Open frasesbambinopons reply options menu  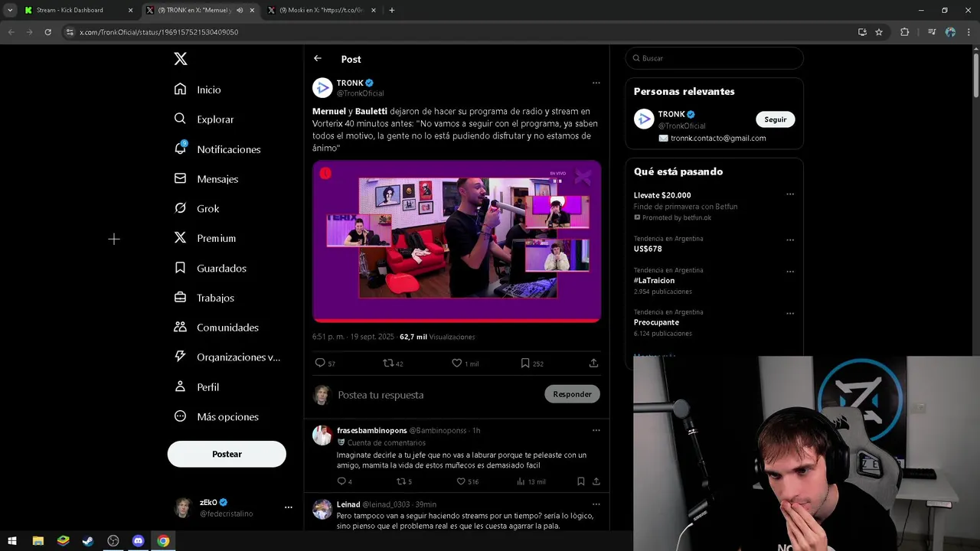596,430
